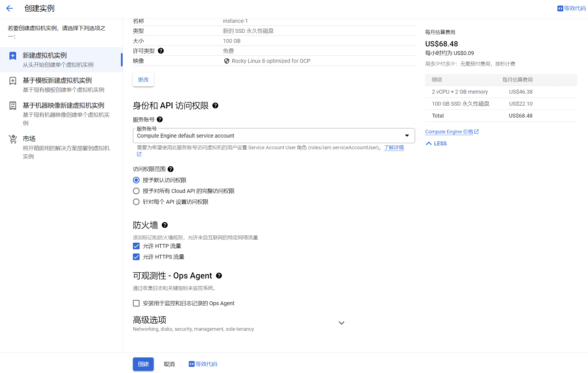This screenshot has width=588, height=373.
Task: Click the chevron up icon beside LESS
Action: [429, 143]
